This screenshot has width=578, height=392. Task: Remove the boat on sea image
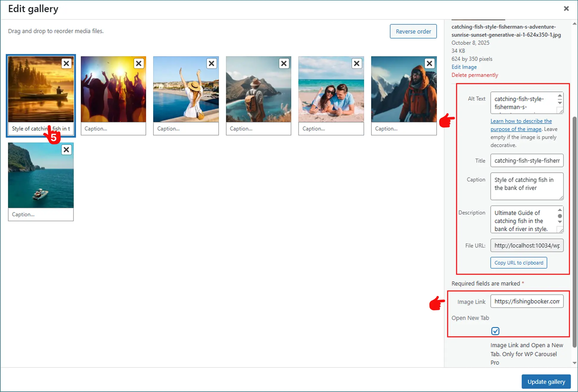(66, 150)
